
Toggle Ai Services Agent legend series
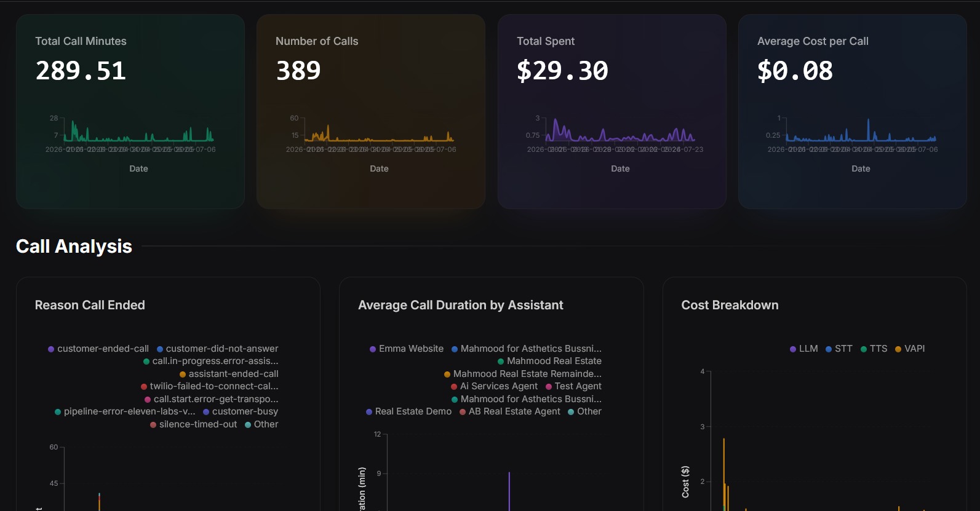tap(494, 386)
